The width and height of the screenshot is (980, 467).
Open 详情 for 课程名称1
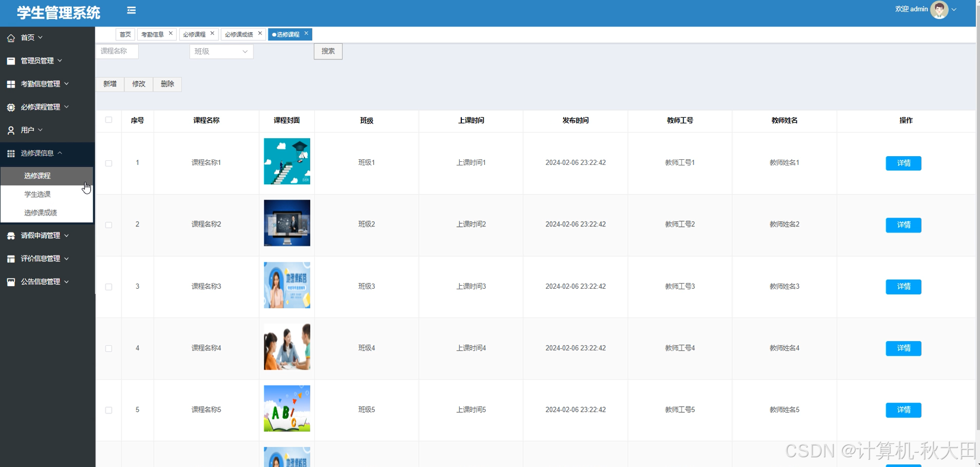pyautogui.click(x=904, y=163)
